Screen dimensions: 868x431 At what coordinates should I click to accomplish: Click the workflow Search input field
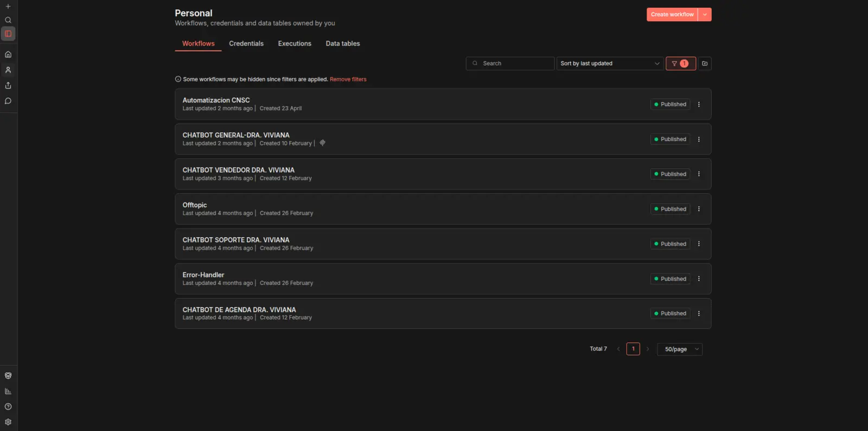(510, 64)
